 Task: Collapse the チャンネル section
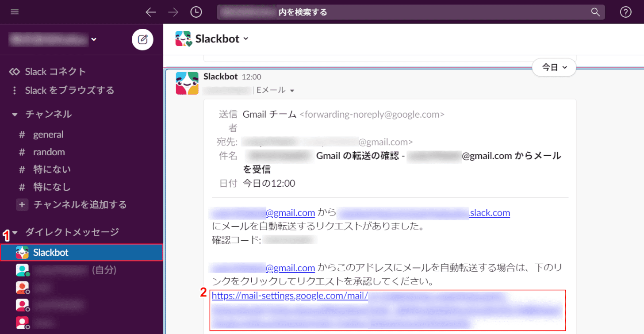(15, 115)
